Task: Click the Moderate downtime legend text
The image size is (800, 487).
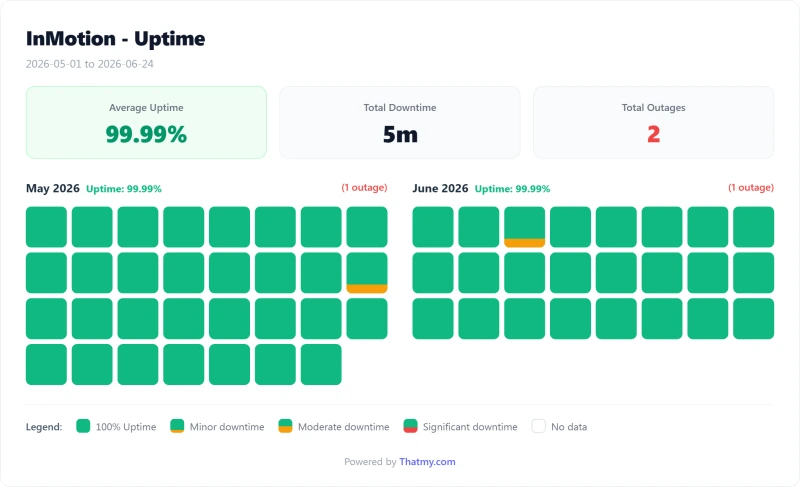Action: [x=343, y=427]
